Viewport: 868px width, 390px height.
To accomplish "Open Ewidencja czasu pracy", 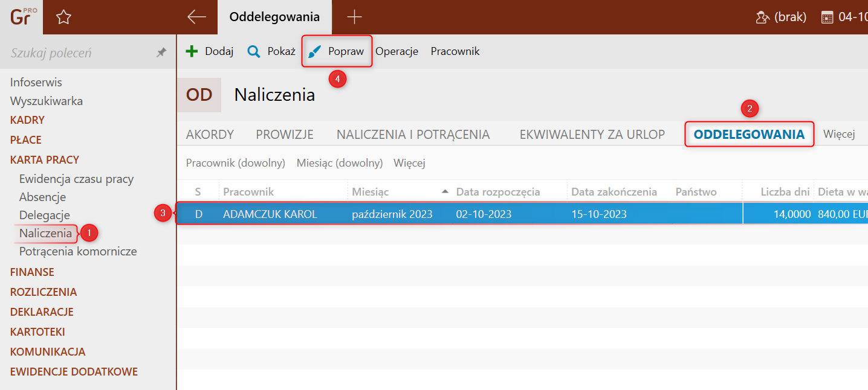I will (77, 179).
